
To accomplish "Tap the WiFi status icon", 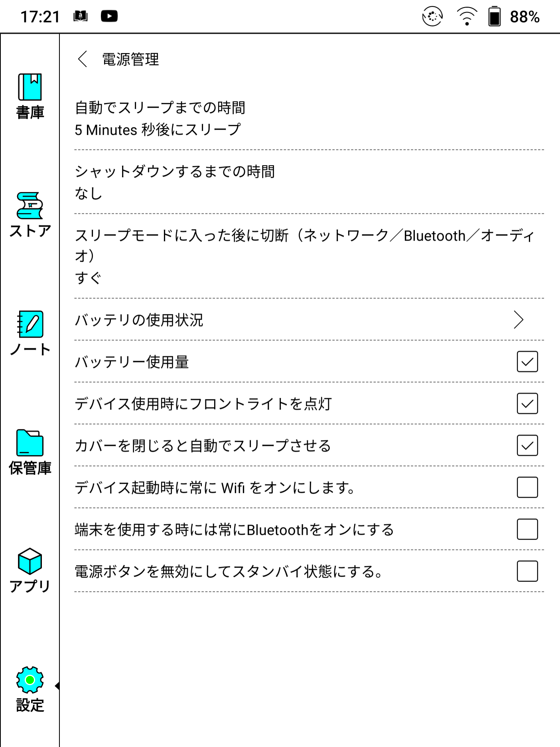I will tap(467, 17).
